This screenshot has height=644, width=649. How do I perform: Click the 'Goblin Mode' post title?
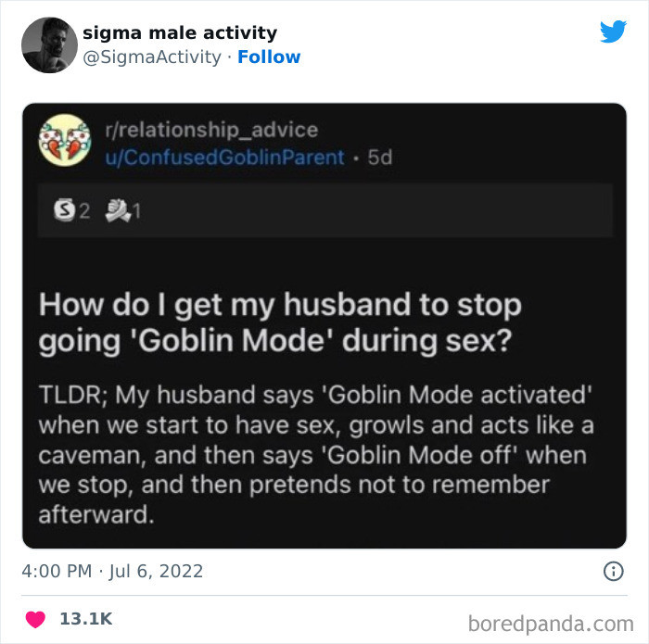279,322
